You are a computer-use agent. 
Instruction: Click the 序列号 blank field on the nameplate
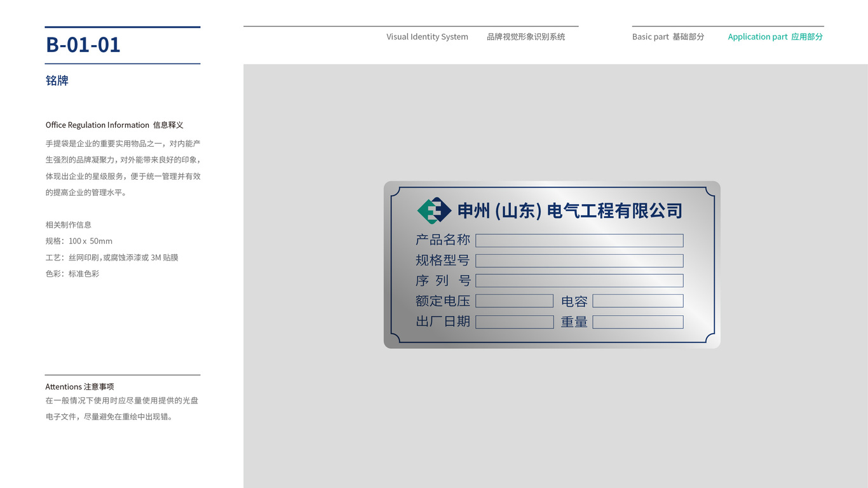tap(580, 280)
